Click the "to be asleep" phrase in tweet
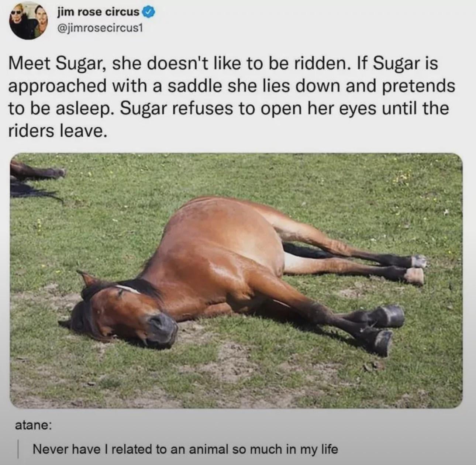The image size is (476, 465). 59,109
